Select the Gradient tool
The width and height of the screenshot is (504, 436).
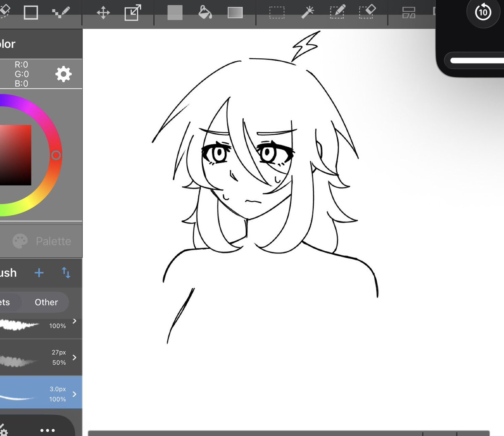pyautogui.click(x=235, y=13)
